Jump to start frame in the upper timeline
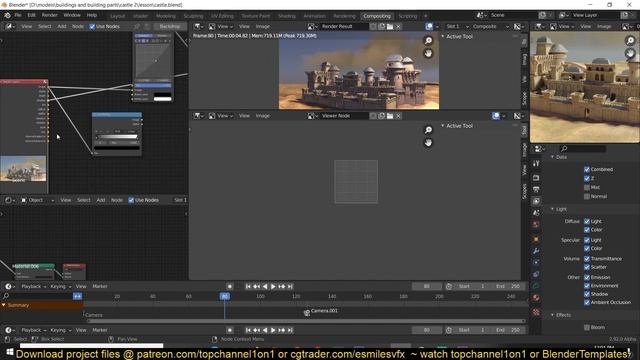The height and width of the screenshot is (360, 640). pos(248,287)
